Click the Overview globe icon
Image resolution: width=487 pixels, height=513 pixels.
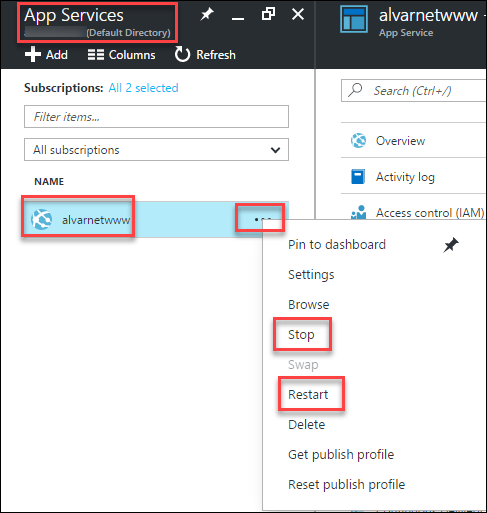coord(358,140)
